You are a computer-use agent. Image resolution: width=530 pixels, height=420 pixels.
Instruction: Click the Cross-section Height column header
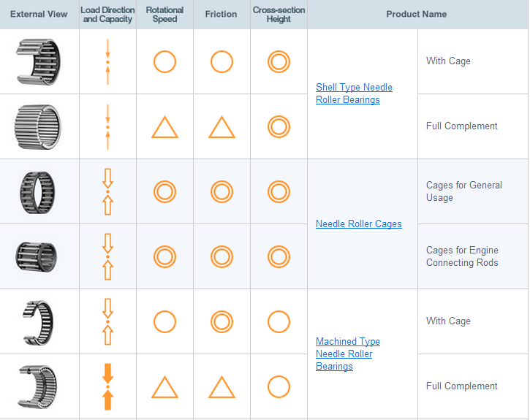[x=279, y=15]
